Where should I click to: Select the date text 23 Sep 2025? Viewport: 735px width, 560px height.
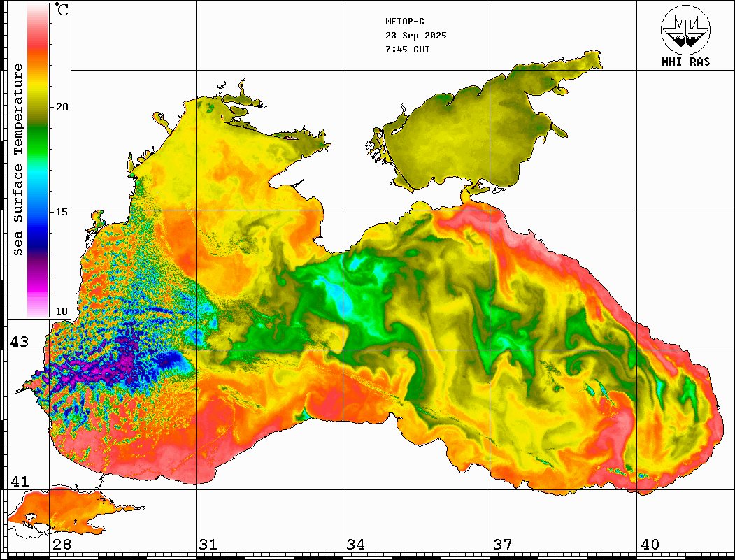tap(415, 36)
